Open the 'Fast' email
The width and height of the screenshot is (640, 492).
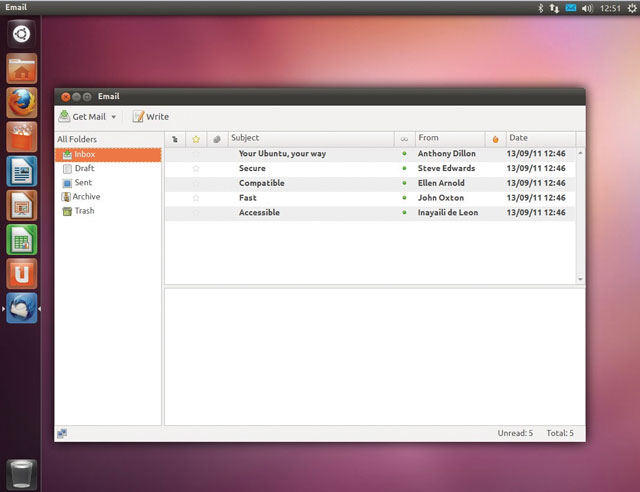click(x=248, y=198)
